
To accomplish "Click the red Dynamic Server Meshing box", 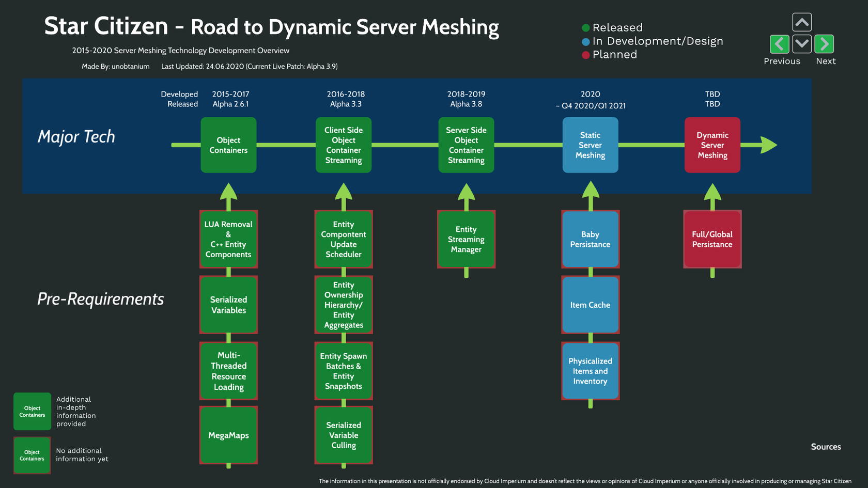I will [712, 145].
